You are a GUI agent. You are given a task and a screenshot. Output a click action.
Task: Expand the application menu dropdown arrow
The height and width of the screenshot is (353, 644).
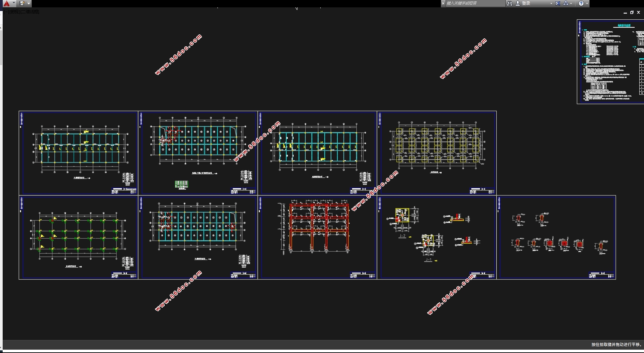coord(14,3)
